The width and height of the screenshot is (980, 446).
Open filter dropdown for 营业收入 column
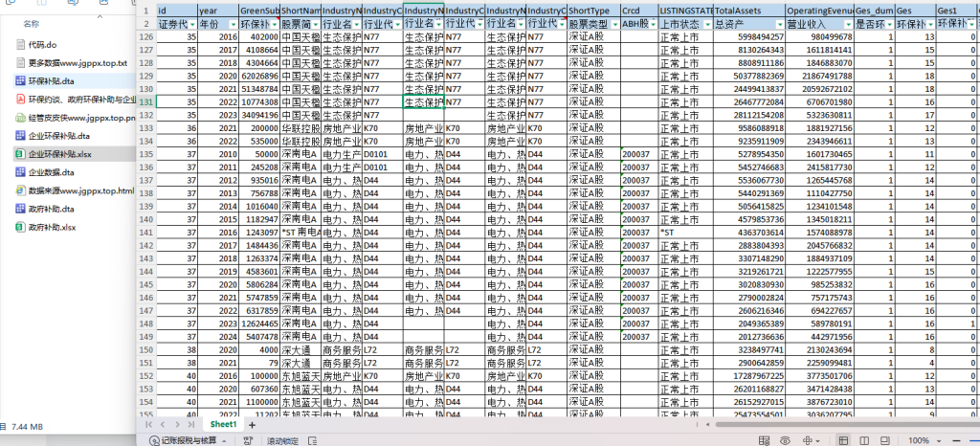[x=848, y=24]
